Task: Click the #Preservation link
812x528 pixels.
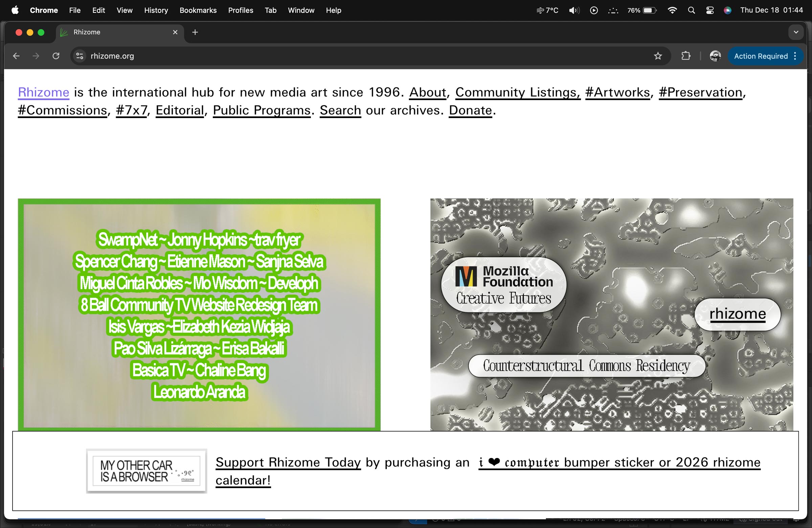Action: pos(700,92)
